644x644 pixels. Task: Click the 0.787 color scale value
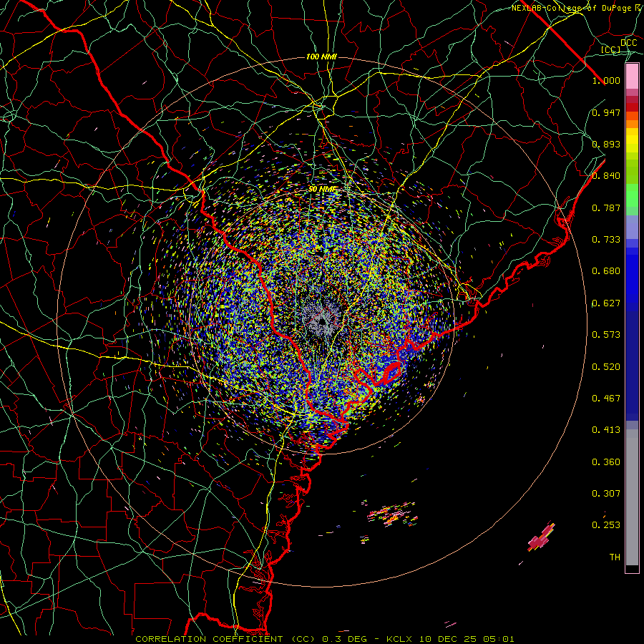pos(606,208)
